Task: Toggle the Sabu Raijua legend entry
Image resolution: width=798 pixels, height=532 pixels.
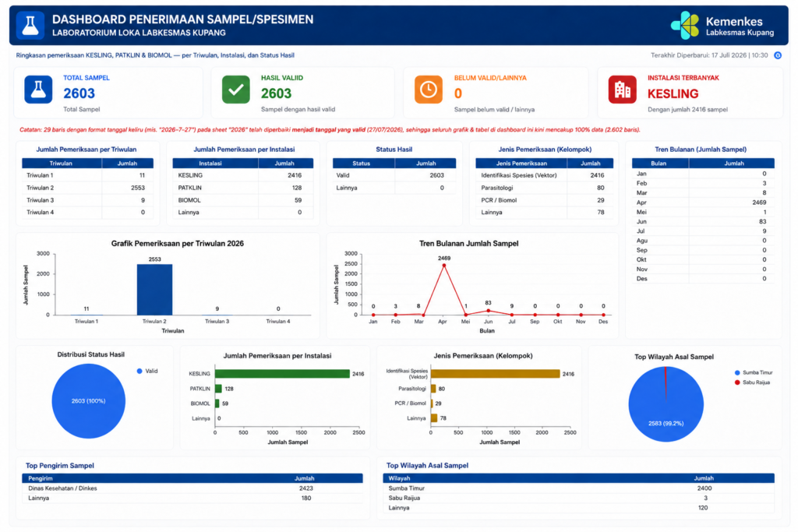Action: 752,382
